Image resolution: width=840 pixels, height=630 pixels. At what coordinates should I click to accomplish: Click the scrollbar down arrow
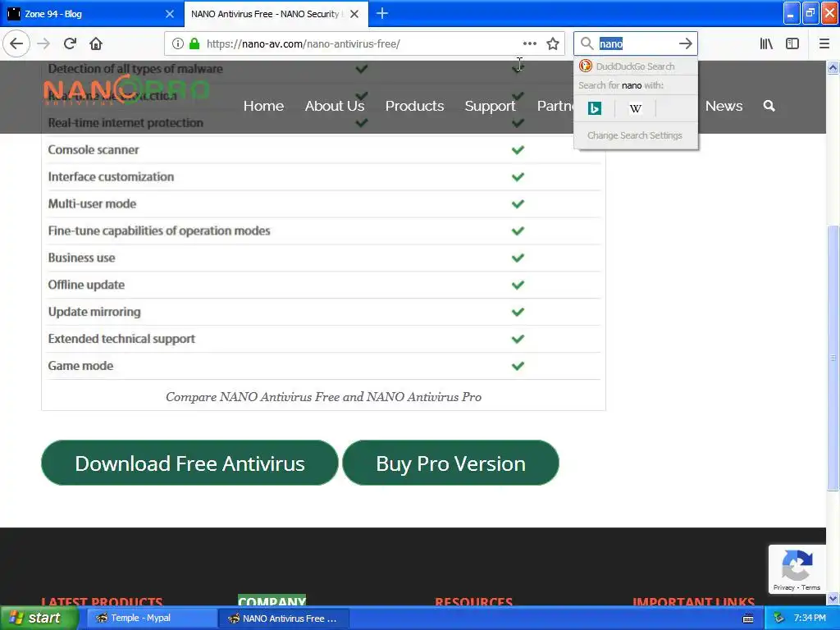click(x=833, y=598)
